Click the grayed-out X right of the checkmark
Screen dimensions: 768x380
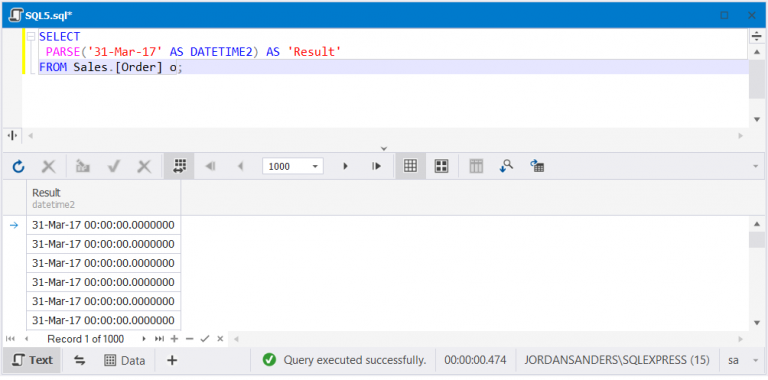(x=144, y=166)
